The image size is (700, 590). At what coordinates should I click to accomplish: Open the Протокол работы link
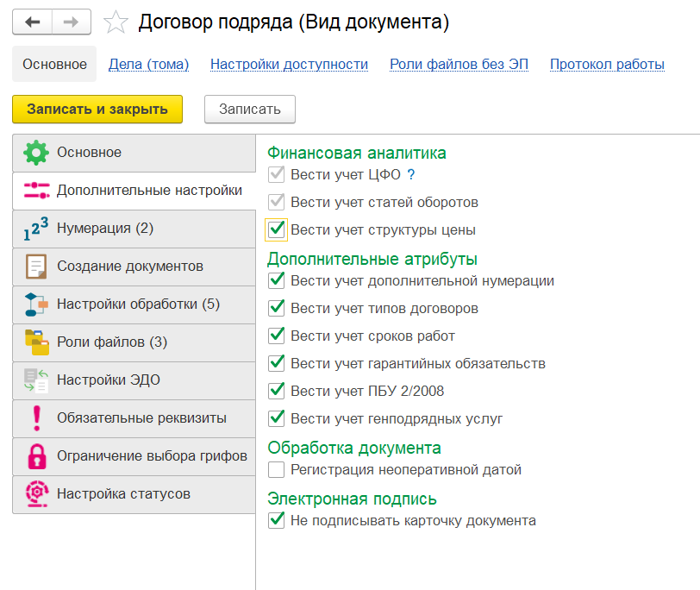[607, 65]
